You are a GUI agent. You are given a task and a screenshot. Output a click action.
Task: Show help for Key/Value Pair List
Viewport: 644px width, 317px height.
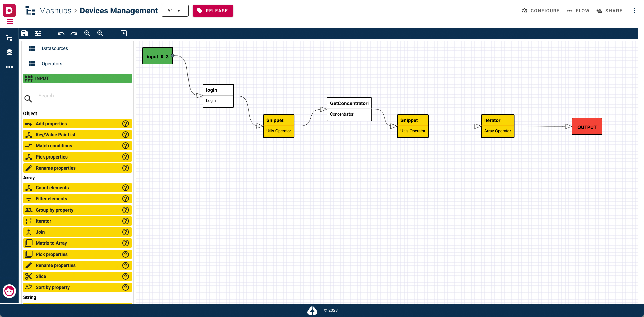[x=126, y=135]
